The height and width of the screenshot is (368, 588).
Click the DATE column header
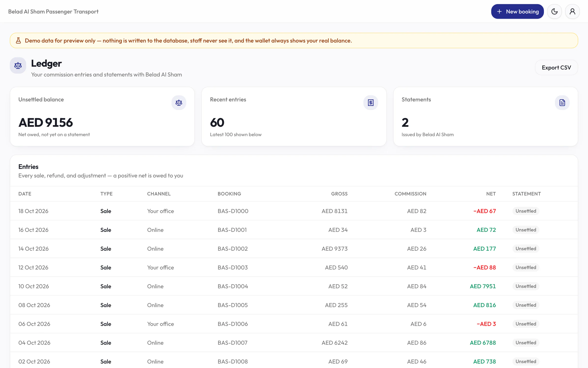(x=25, y=194)
